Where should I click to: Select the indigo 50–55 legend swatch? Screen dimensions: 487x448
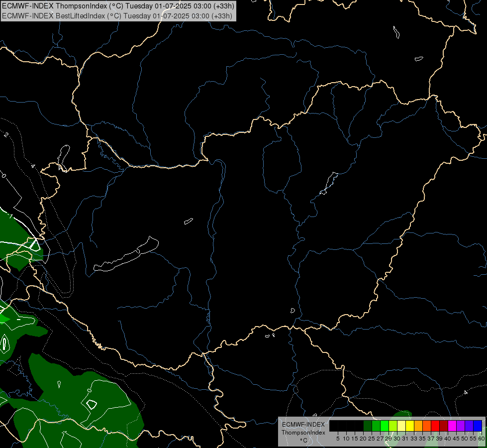[469, 426]
